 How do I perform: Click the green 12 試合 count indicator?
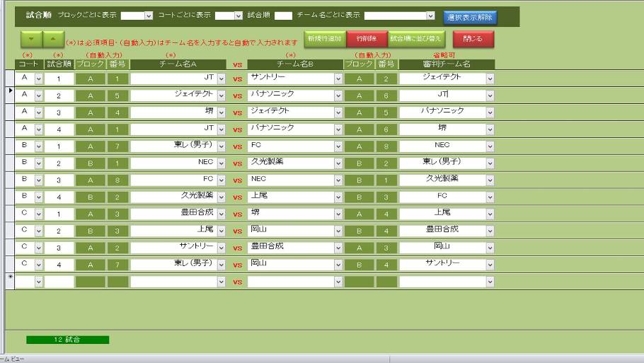click(68, 340)
